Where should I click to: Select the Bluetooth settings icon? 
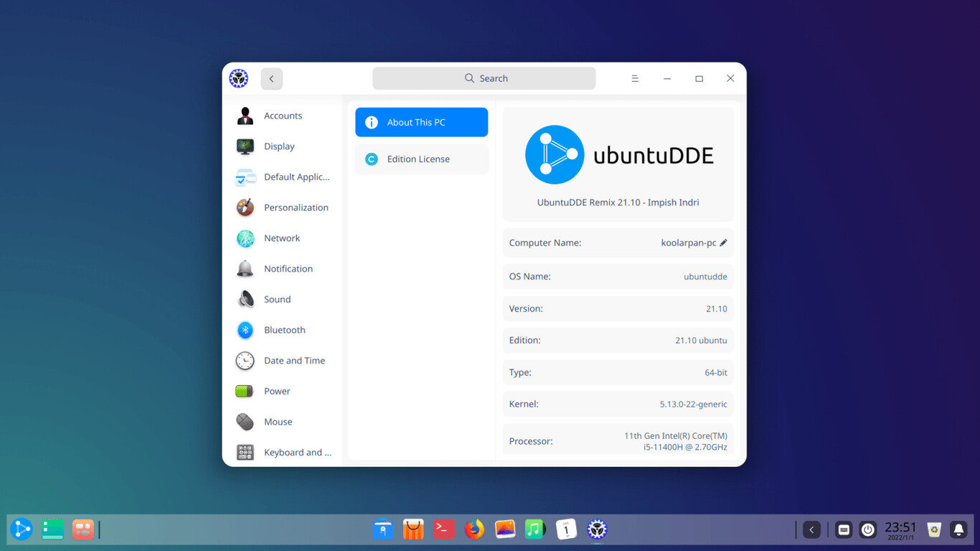point(245,330)
